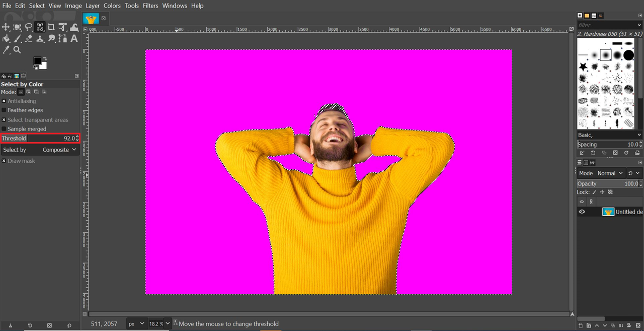Click the foreground color swatch
The width and height of the screenshot is (644, 331).
pos(37,61)
